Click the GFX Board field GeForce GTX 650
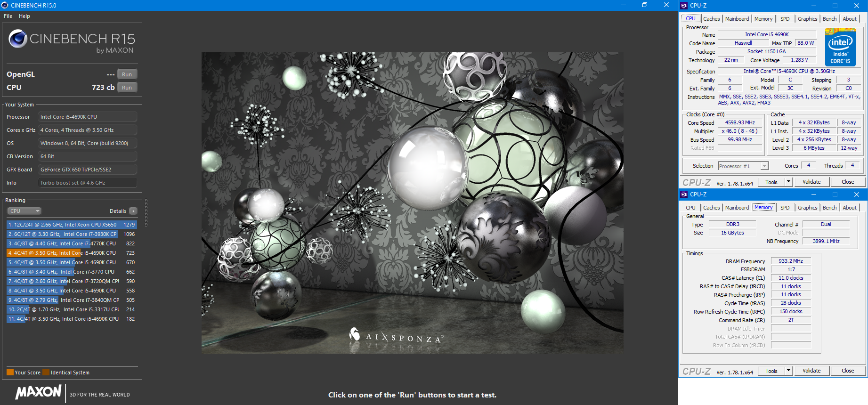The width and height of the screenshot is (868, 405). pyautogui.click(x=88, y=170)
